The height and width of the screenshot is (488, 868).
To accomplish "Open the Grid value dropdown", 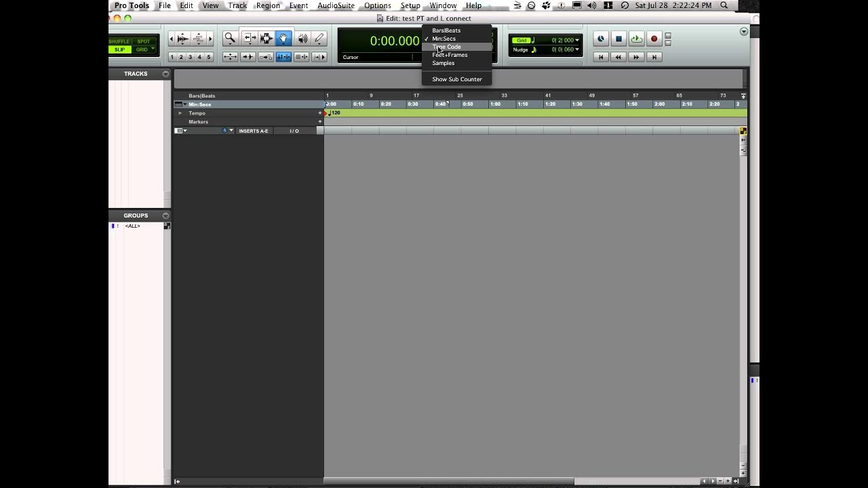I will 577,41.
